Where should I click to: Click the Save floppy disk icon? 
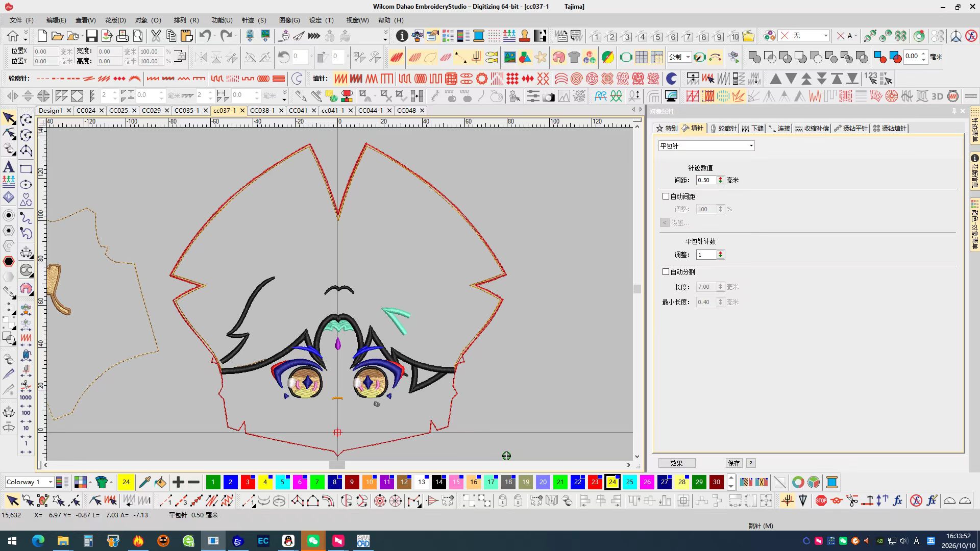91,36
